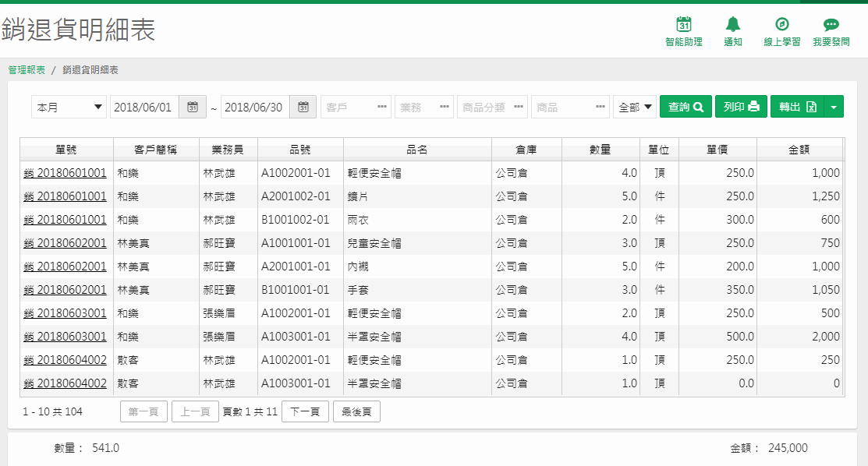Click the 列印 print button
868x466 pixels.
point(741,107)
